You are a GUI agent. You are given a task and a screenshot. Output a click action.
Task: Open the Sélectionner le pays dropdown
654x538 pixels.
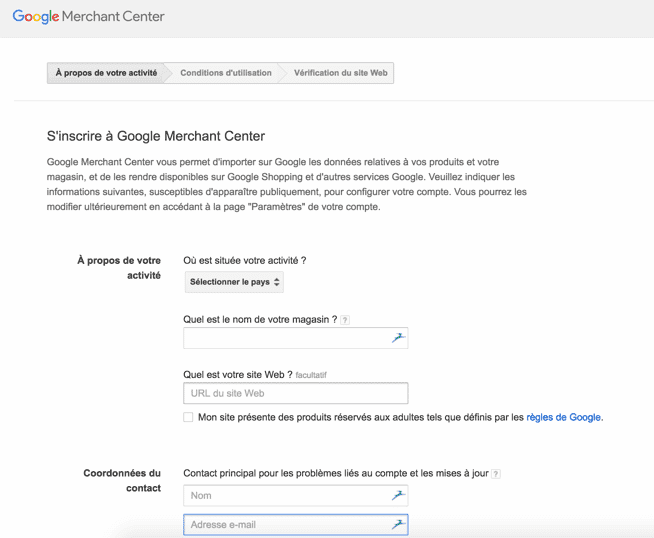(x=234, y=282)
